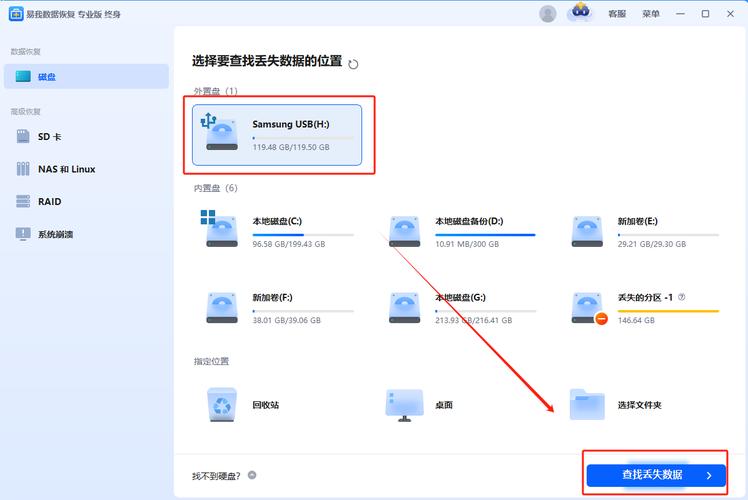This screenshot has height=500, width=748.
Task: Open the 客服 customer service menu
Action: 617,14
